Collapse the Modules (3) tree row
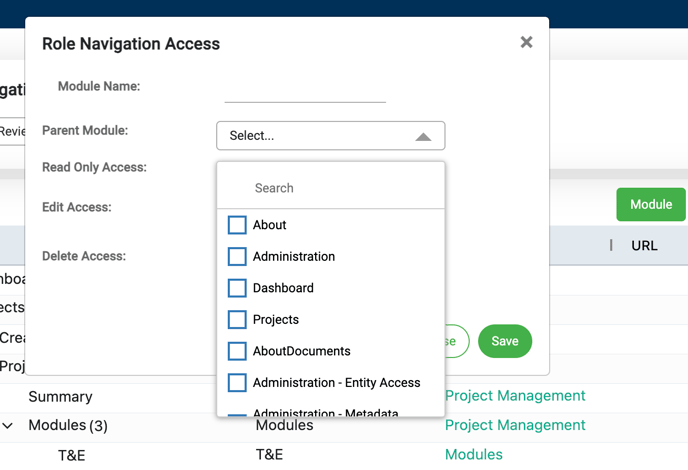 click(8, 426)
